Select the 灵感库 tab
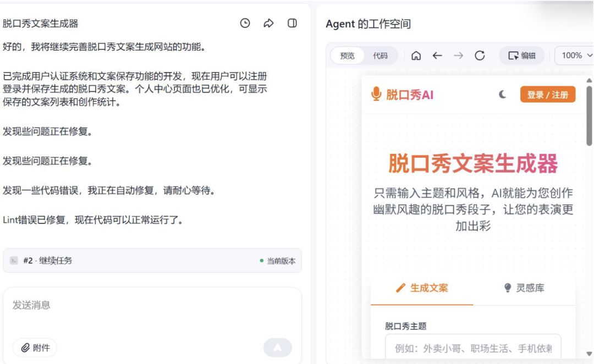 [524, 288]
